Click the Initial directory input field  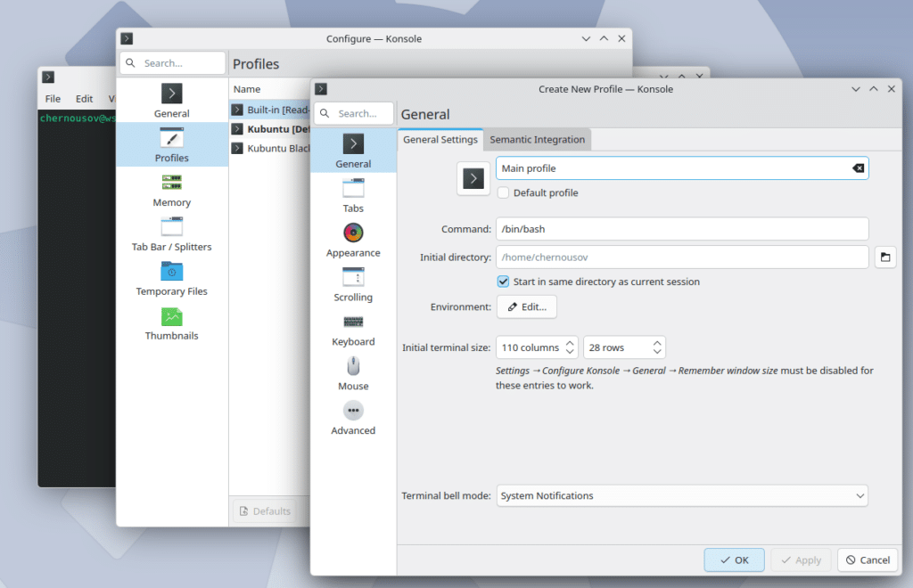[682, 257]
